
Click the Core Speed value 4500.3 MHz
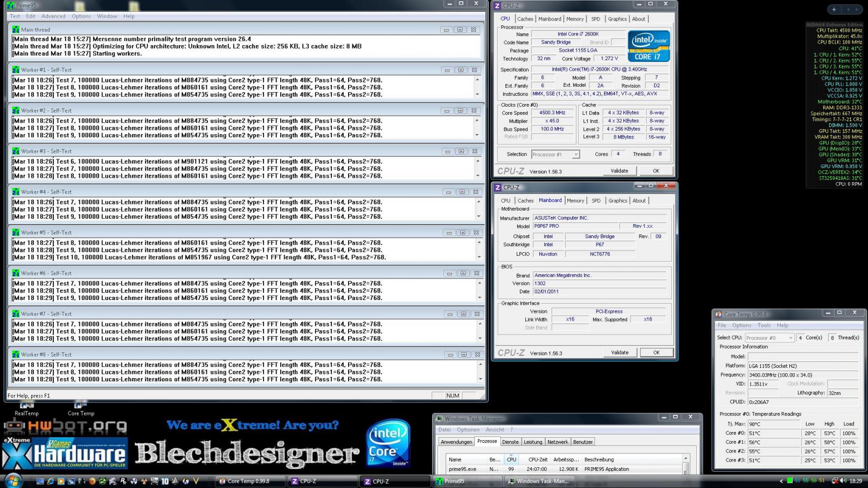click(x=552, y=113)
